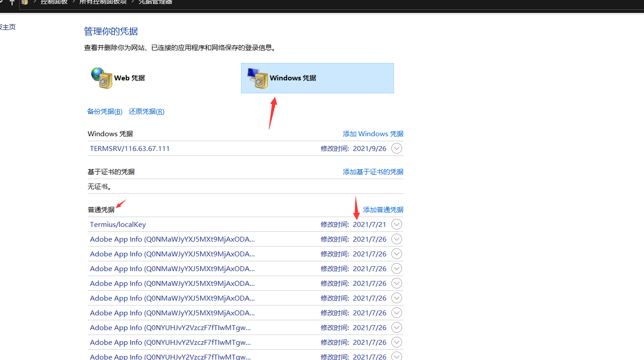Click the back arrow at the top left
644x360 pixels.
[x=1, y=2]
